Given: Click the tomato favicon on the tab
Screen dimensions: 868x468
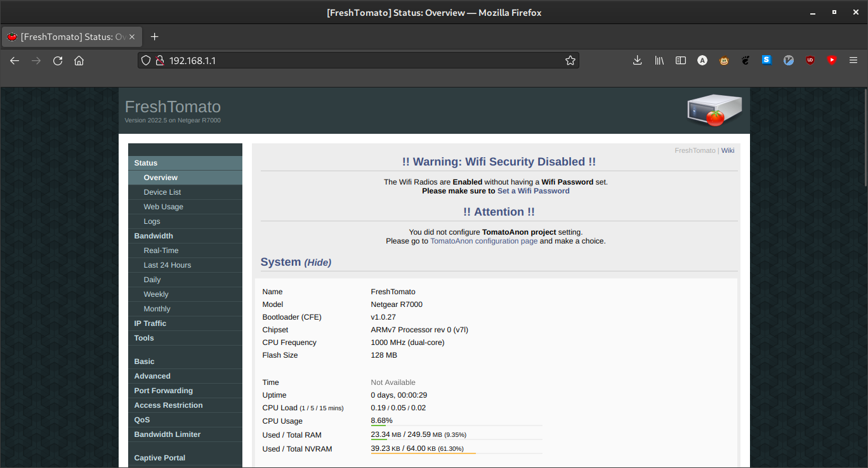Looking at the screenshot, I should pyautogui.click(x=12, y=37).
